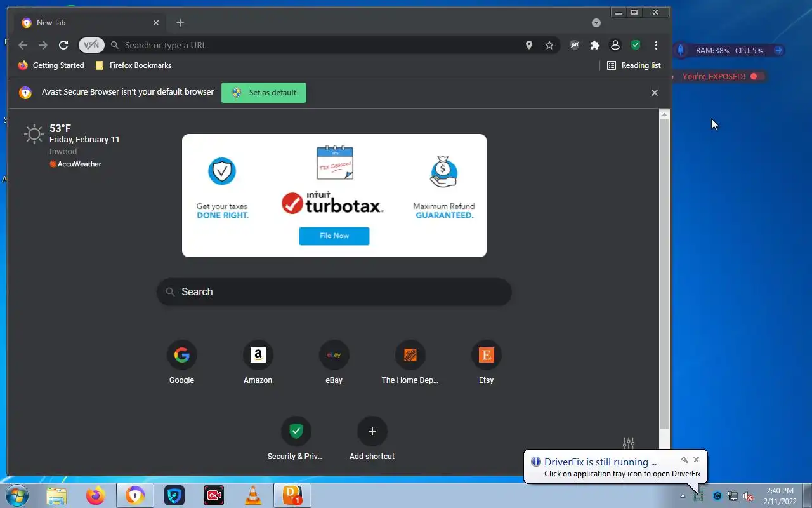
Task: Select the New Tab tab
Action: point(89,23)
